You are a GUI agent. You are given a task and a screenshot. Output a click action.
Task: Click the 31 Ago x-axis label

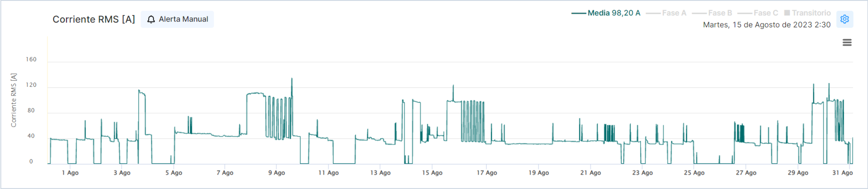[842, 173]
